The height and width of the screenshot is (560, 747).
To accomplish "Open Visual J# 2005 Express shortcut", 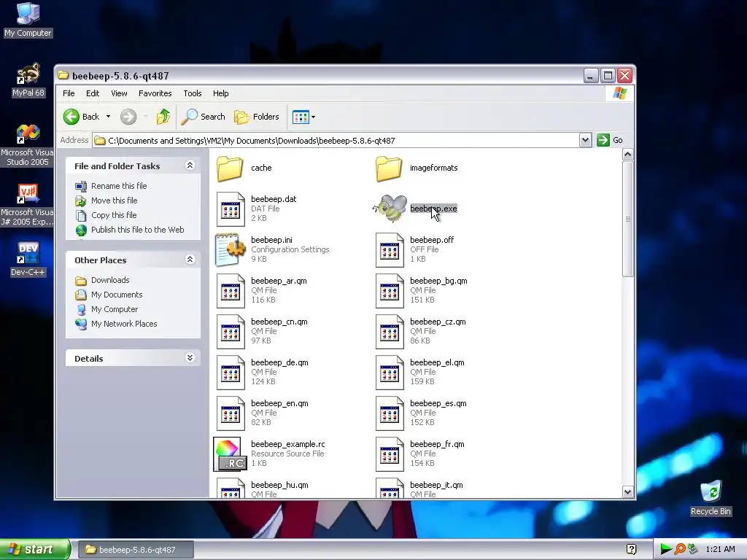I will (27, 205).
